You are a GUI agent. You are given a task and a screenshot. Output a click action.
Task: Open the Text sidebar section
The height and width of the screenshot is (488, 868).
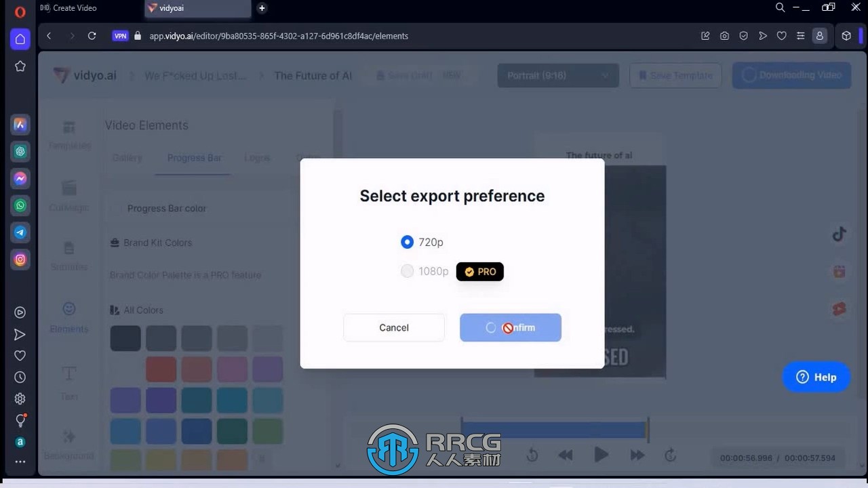pos(69,383)
